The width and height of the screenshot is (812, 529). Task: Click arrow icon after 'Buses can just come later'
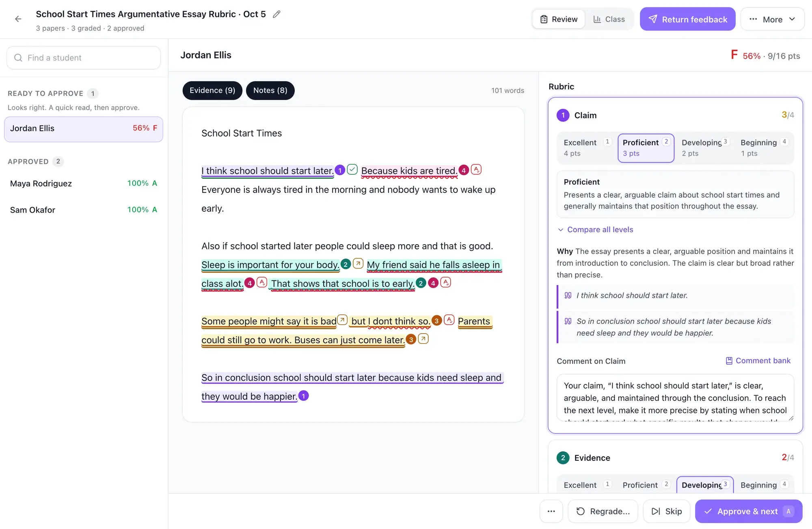pyautogui.click(x=423, y=338)
